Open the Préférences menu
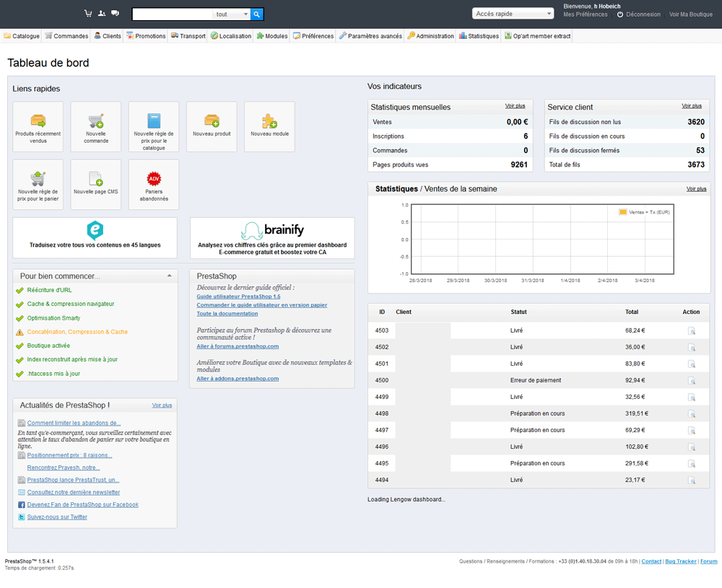The height and width of the screenshot is (588, 722). pyautogui.click(x=313, y=36)
